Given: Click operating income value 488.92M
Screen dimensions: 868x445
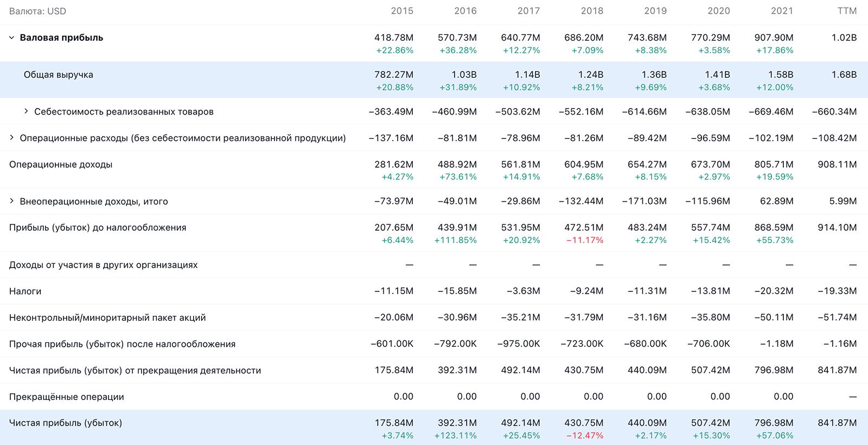Looking at the screenshot, I should click(457, 164).
